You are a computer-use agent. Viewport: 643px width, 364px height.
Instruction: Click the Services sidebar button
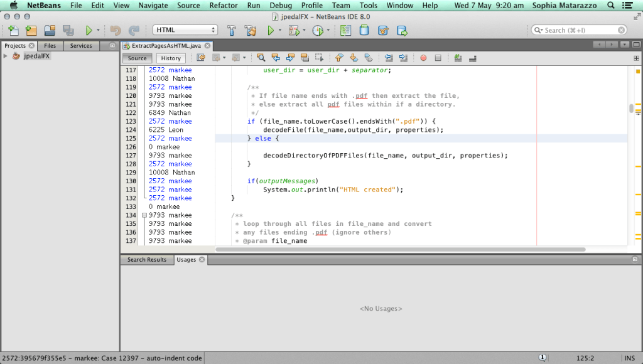click(x=81, y=45)
